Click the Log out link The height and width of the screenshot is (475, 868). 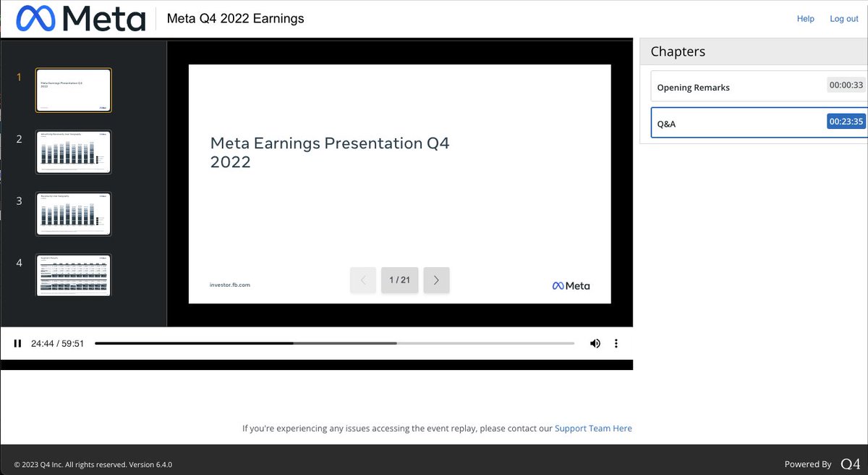[844, 19]
